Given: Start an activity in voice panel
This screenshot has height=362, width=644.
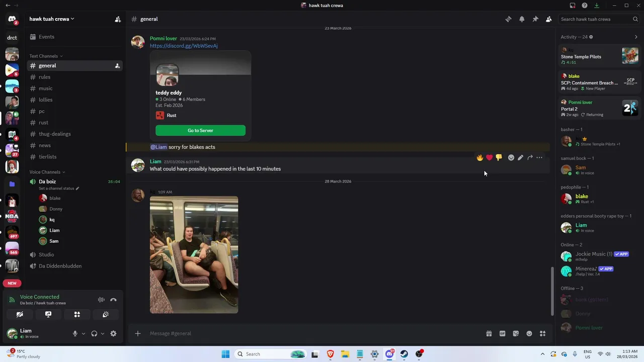Looking at the screenshot, I should tap(77, 314).
